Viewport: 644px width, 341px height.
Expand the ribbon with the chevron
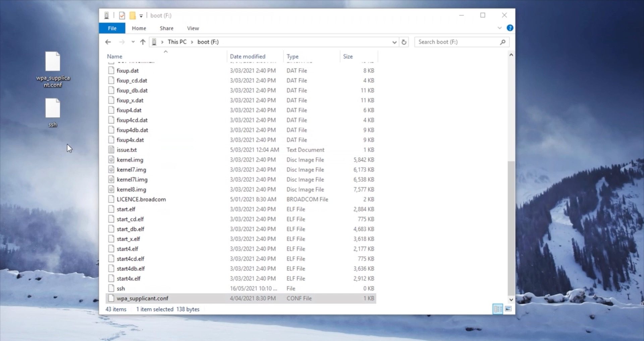[x=499, y=28]
